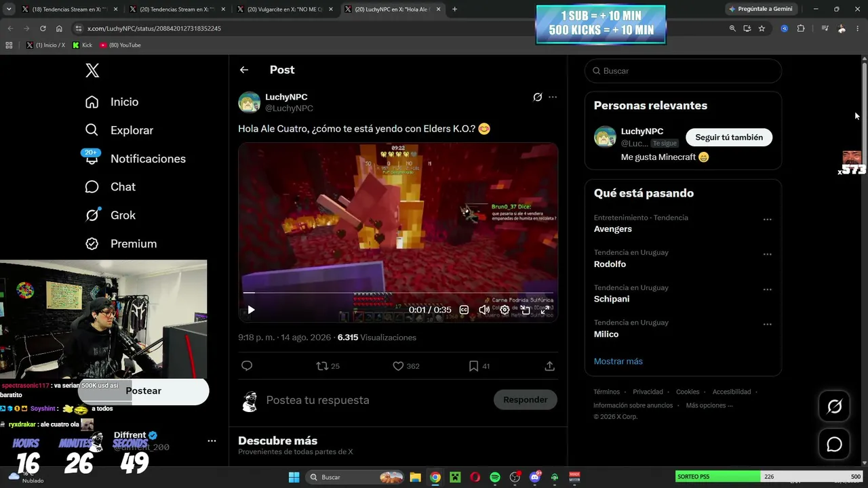Open a new browser tab
Viewport: 868px width, 488px height.
454,9
